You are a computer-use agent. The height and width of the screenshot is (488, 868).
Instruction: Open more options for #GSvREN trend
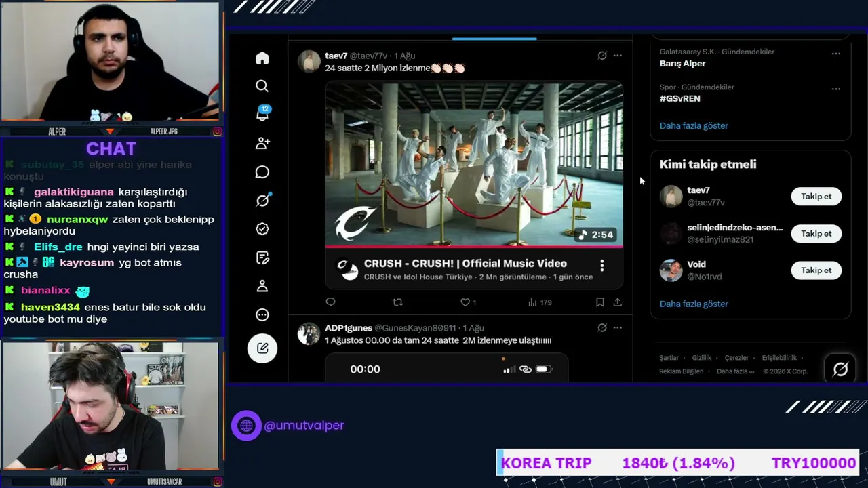point(836,89)
